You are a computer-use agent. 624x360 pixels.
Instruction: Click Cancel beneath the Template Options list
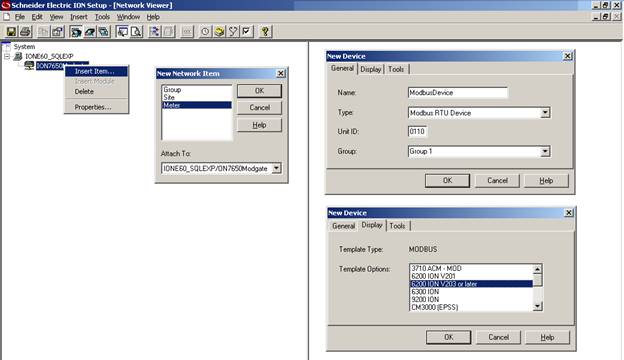coord(499,337)
